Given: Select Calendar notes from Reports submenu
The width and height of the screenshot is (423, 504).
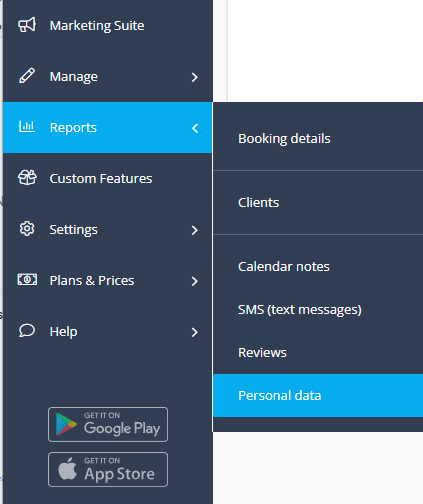Looking at the screenshot, I should [318, 267].
